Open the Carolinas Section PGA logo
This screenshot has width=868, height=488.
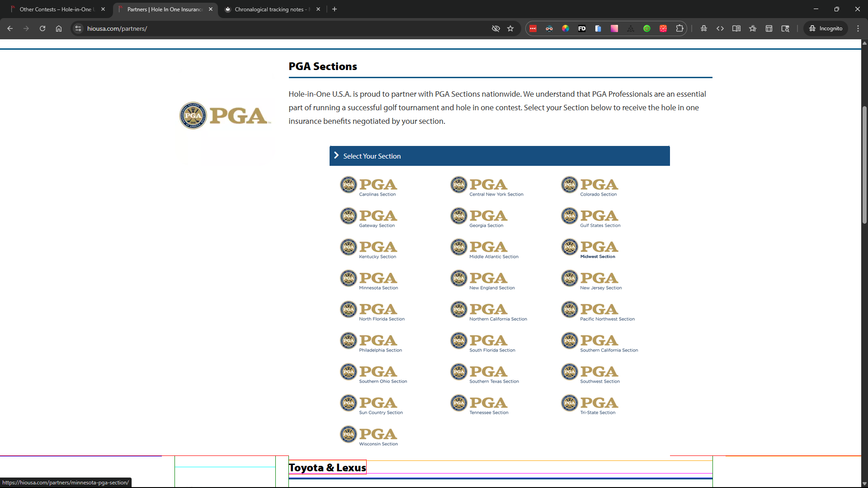pyautogui.click(x=368, y=186)
